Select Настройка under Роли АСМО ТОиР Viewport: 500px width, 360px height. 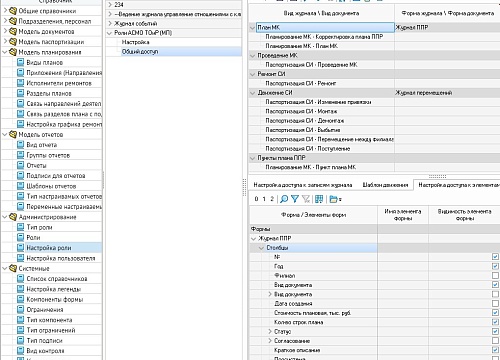point(135,42)
